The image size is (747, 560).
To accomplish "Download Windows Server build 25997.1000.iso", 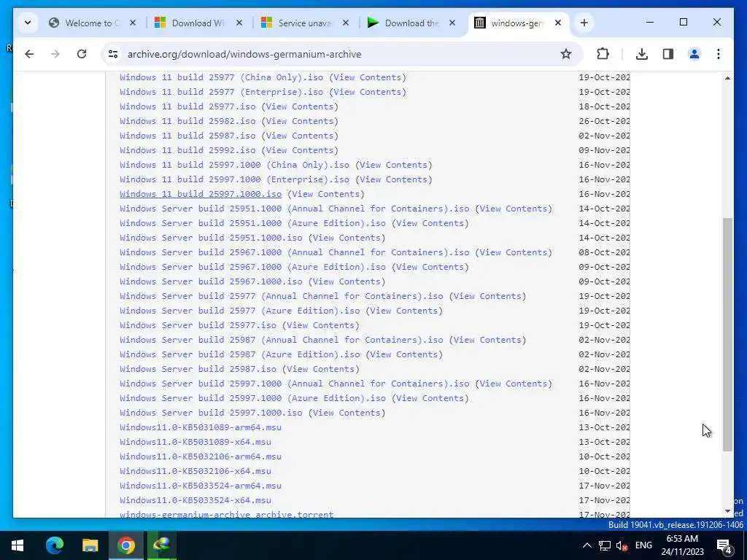I will pyautogui.click(x=211, y=413).
